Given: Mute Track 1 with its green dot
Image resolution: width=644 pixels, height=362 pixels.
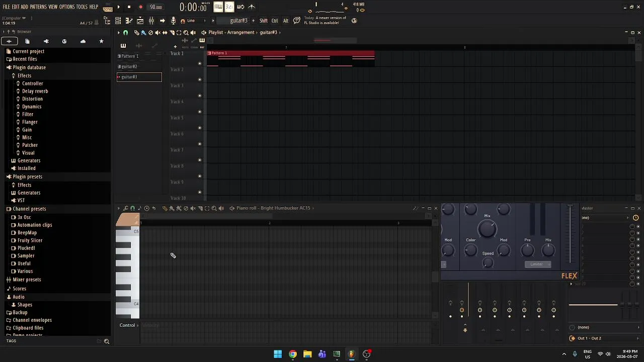Looking at the screenshot, I should point(200,63).
